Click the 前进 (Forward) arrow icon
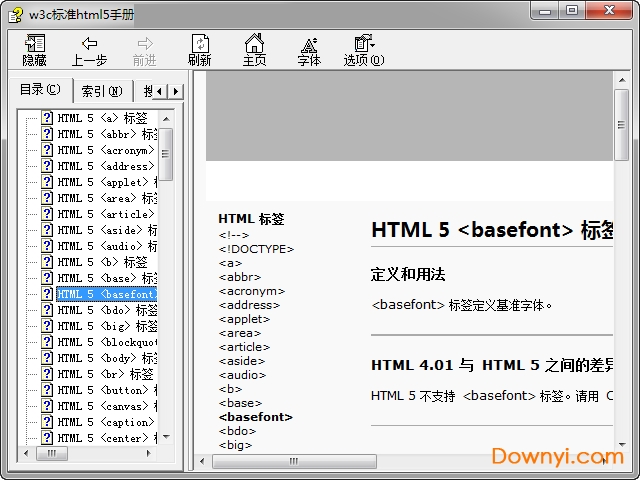This screenshot has width=640, height=480. 145,43
